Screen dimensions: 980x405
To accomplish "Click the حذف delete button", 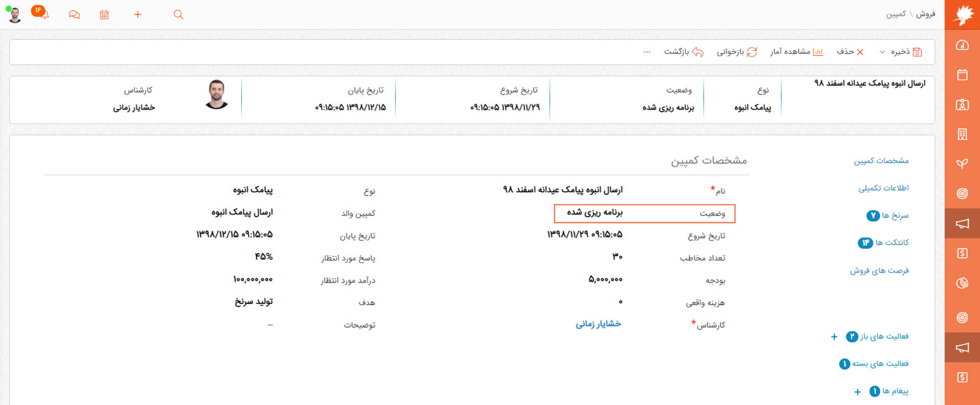I will coord(851,52).
